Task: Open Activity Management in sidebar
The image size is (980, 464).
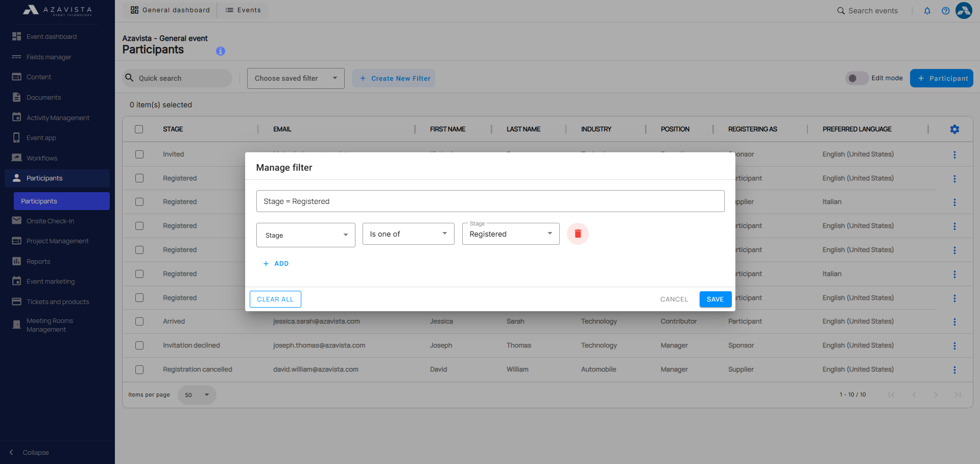Action: click(x=57, y=118)
